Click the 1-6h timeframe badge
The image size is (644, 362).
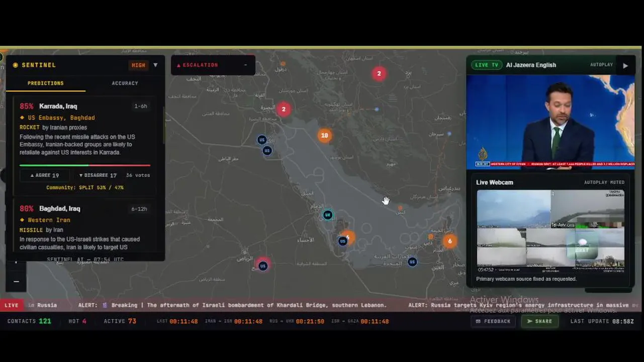141,107
